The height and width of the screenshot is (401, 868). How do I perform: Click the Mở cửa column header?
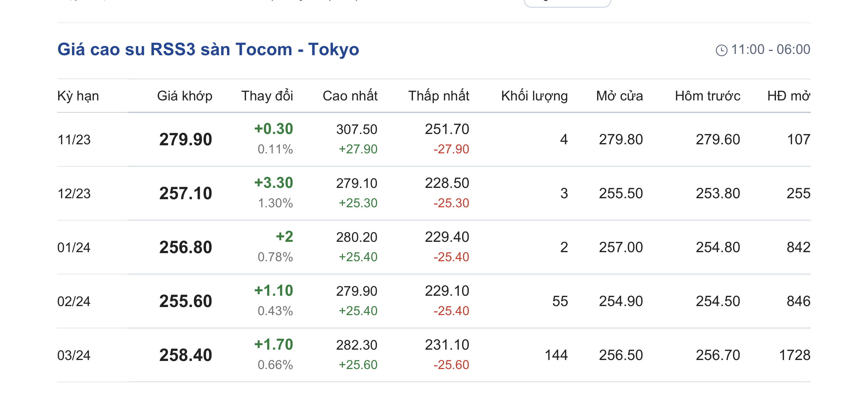click(x=619, y=96)
